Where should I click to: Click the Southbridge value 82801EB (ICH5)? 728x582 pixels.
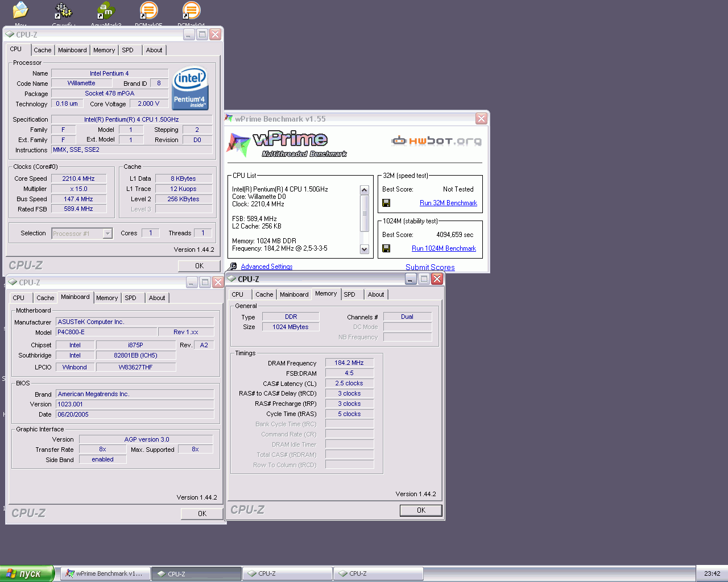click(x=136, y=355)
